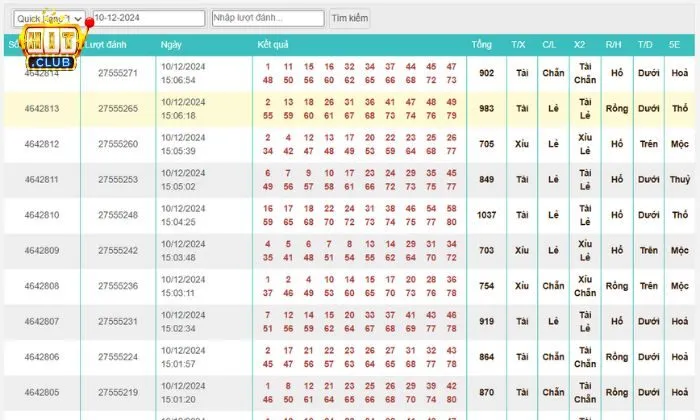This screenshot has height=420, width=700.
Task: Click the time 15:02:34 entry
Action: 178,329
